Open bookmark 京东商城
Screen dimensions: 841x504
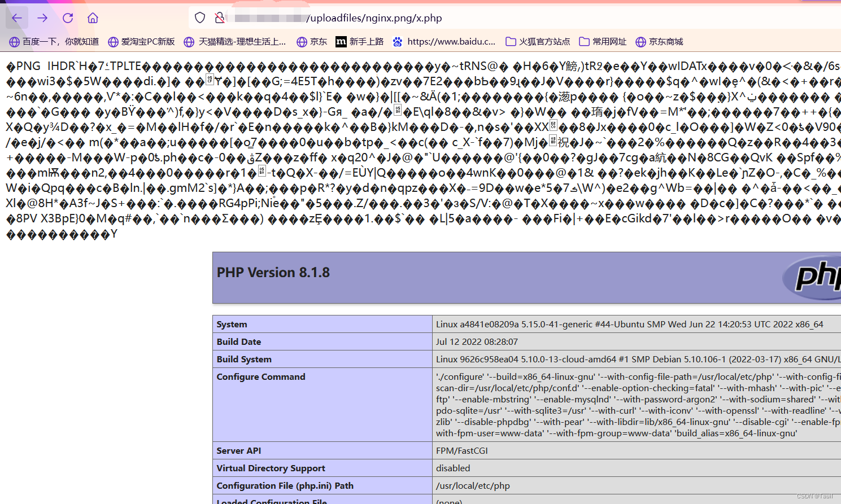(x=659, y=42)
